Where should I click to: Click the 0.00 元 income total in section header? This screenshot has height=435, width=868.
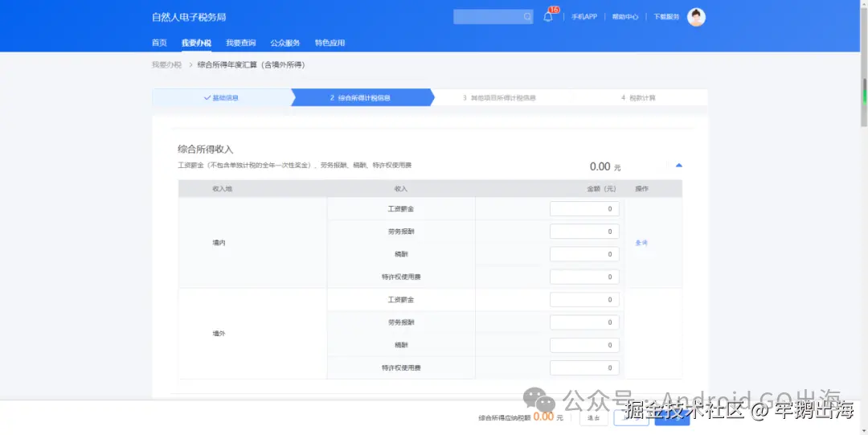click(605, 166)
